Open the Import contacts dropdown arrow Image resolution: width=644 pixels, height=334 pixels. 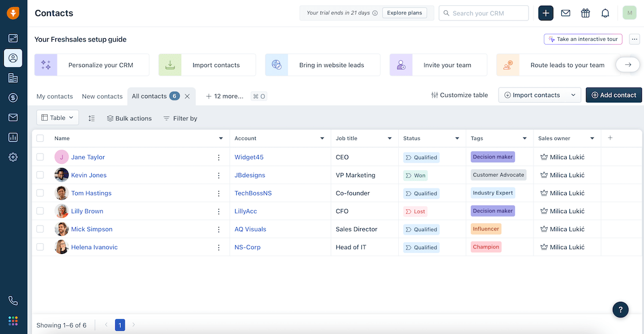(573, 95)
